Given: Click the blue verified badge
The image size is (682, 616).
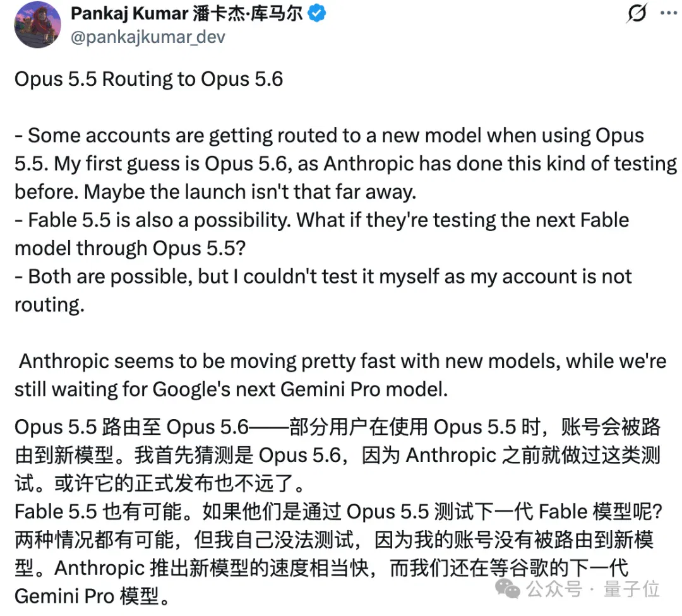Looking at the screenshot, I should [x=316, y=13].
